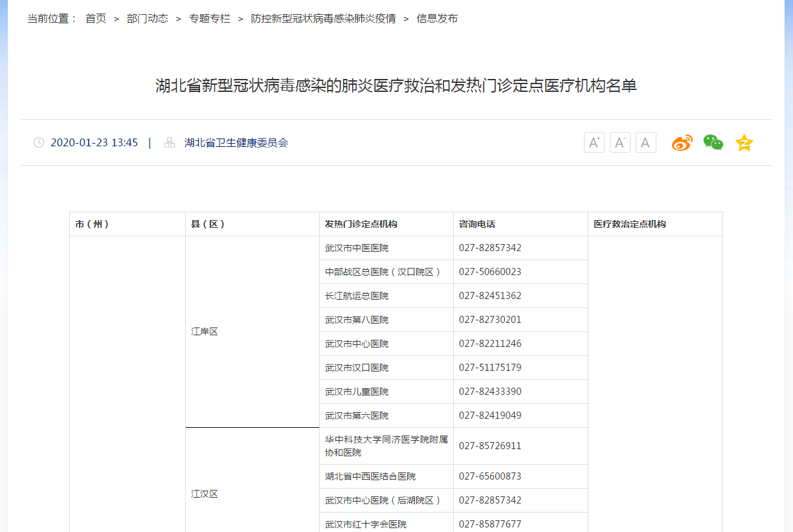Viewport: 793px width, 532px height.
Task: Share the page via the WeChat icon
Action: coord(713,142)
